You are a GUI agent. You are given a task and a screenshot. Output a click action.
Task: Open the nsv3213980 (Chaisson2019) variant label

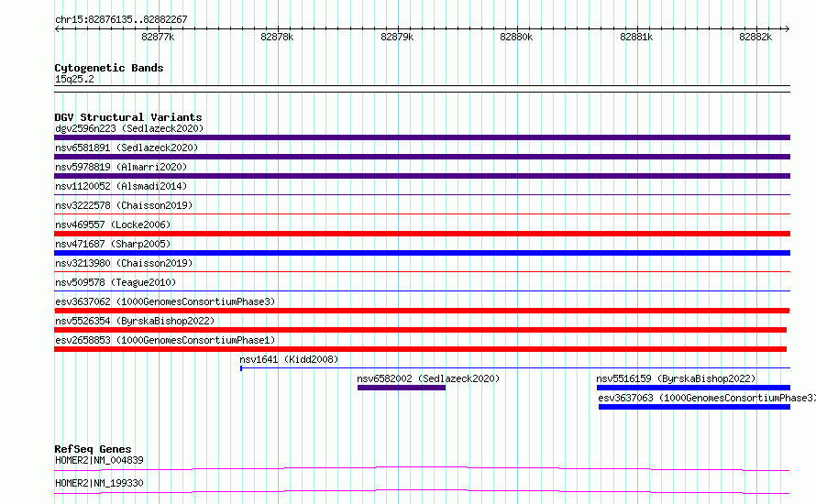pos(123,263)
